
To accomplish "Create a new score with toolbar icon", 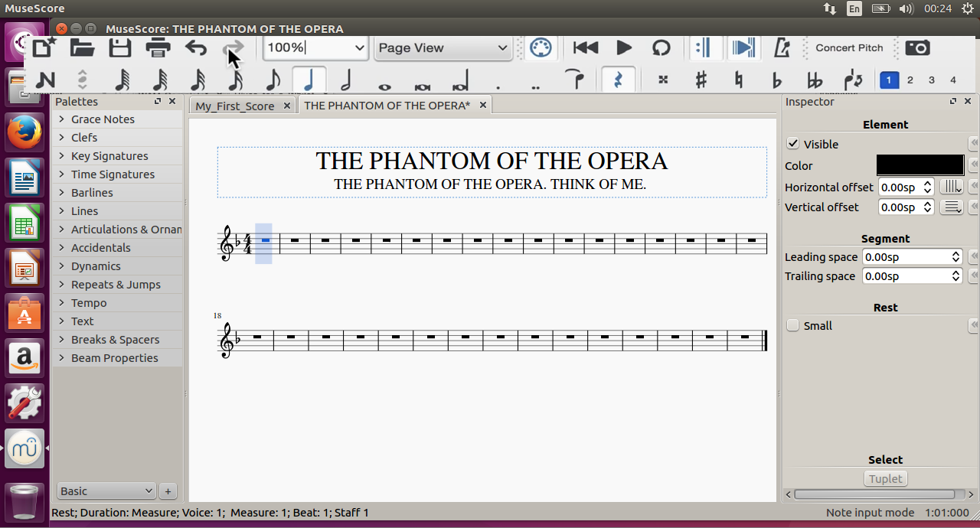I will click(x=44, y=47).
